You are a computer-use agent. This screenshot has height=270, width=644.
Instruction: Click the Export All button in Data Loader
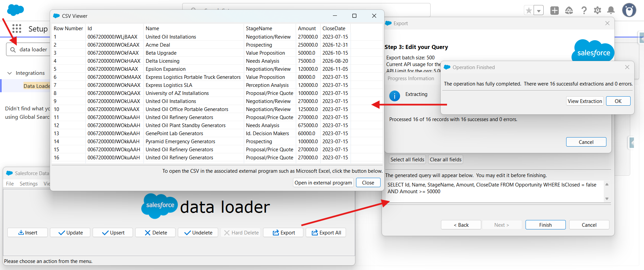[x=326, y=233]
